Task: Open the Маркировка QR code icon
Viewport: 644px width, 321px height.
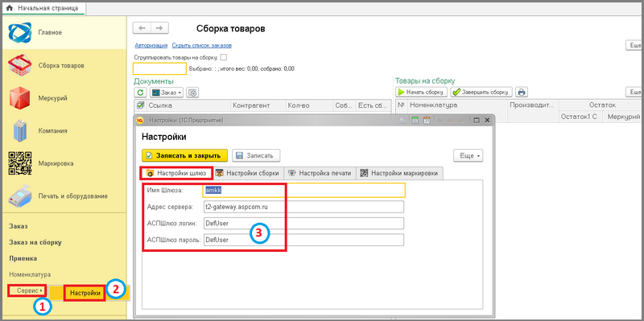Action: (20, 163)
